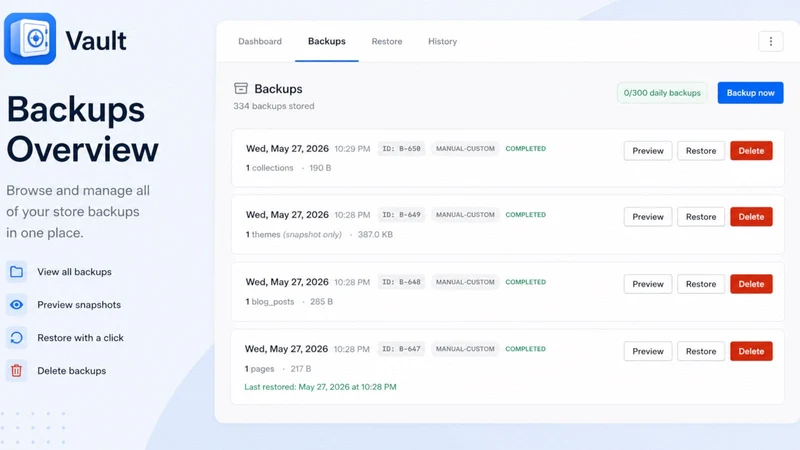The image size is (800, 450).
Task: Restore backup B-650
Action: point(701,151)
